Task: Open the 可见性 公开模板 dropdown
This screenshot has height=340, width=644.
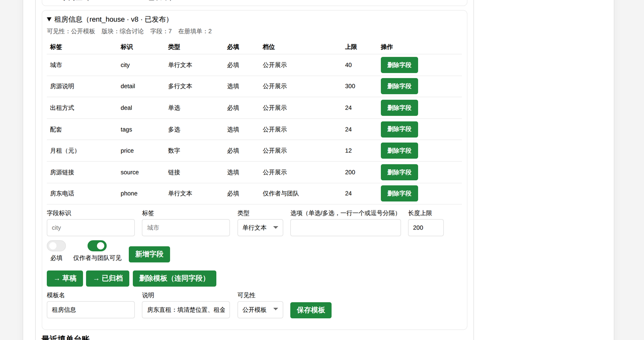Action: tap(260, 310)
